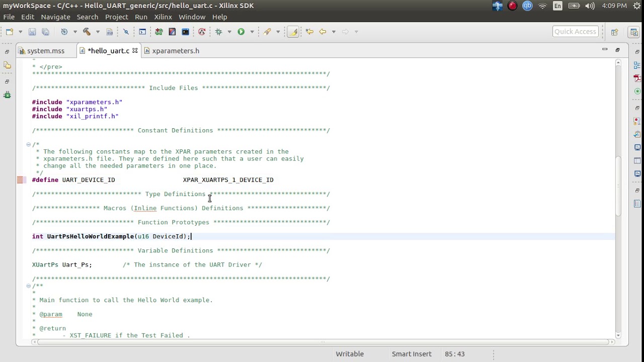Open the Debug dropdown arrow
Image resolution: width=644 pixels, height=362 pixels.
229,32
